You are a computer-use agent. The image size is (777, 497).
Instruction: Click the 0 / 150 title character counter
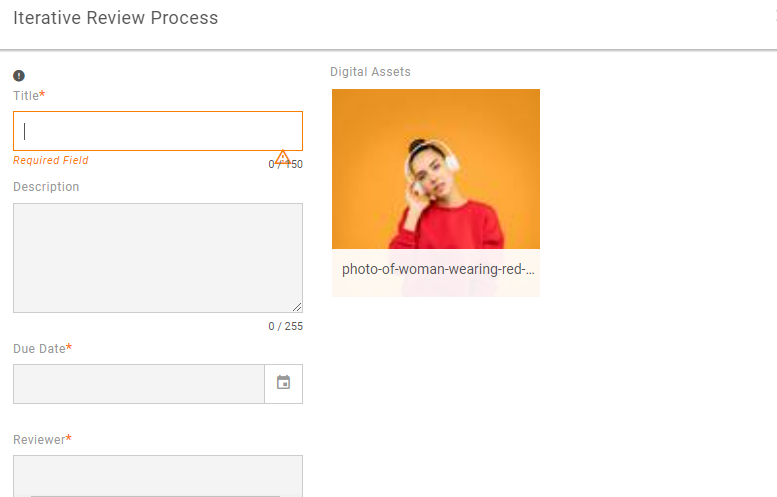(286, 164)
